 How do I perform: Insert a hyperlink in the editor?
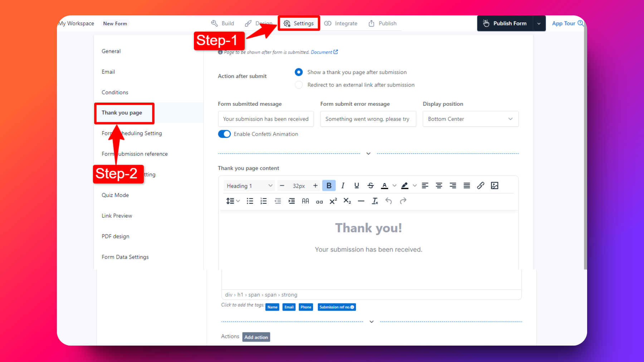pos(481,186)
